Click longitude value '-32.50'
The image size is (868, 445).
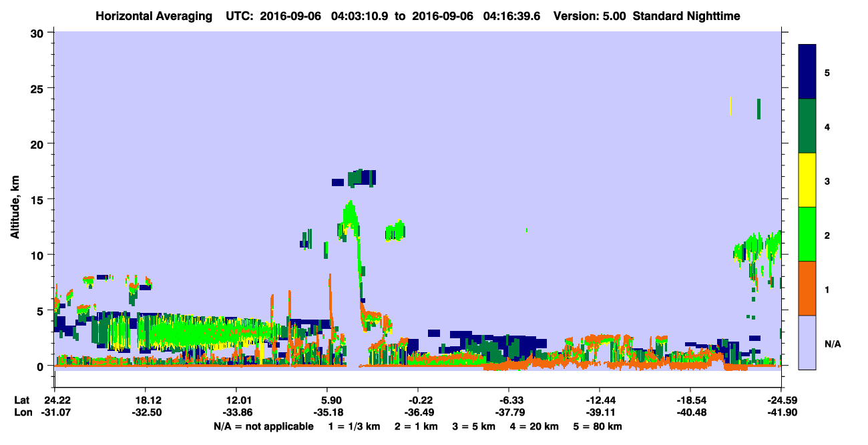[146, 412]
